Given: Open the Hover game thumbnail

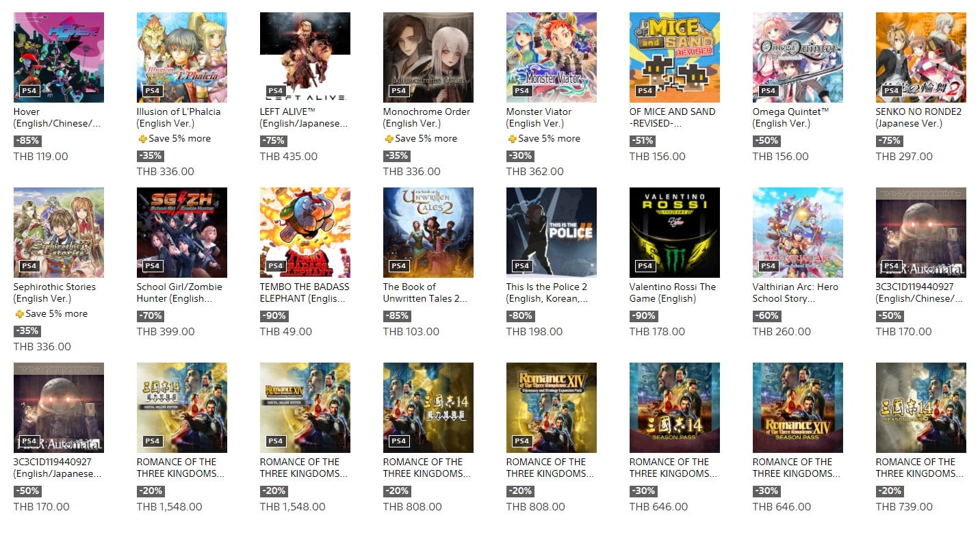Looking at the screenshot, I should (x=59, y=57).
